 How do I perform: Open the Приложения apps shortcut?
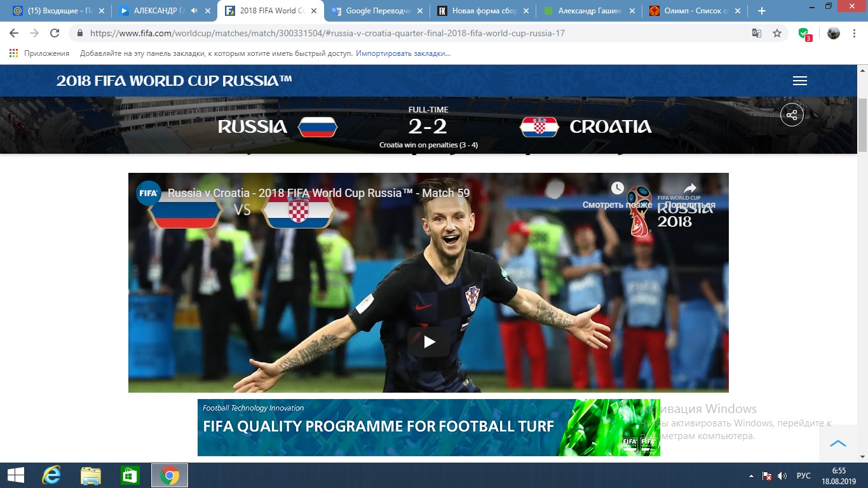39,53
